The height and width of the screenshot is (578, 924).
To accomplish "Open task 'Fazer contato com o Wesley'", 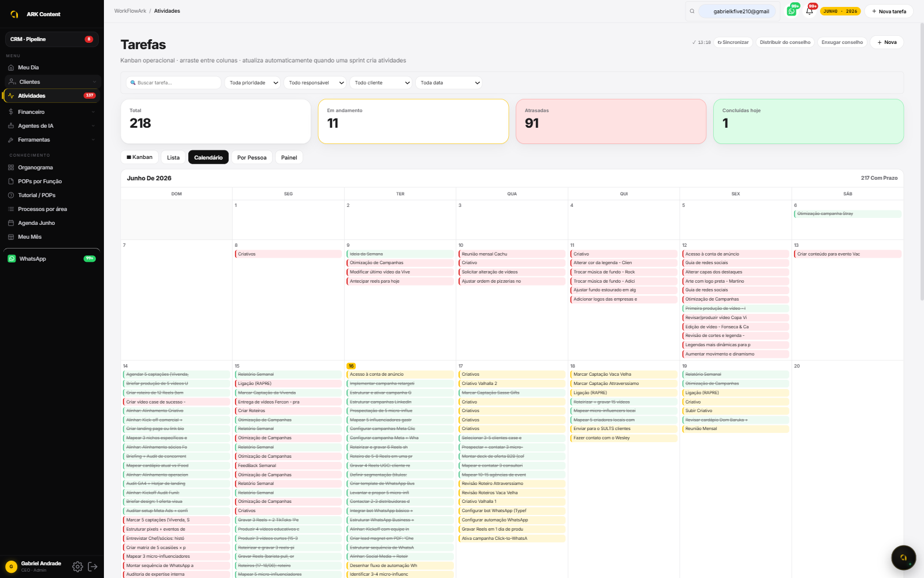I will 624,438.
